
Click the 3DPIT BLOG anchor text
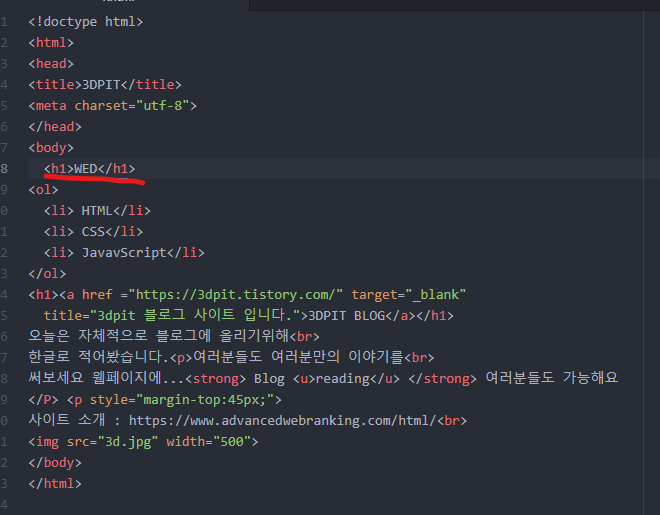[347, 316]
